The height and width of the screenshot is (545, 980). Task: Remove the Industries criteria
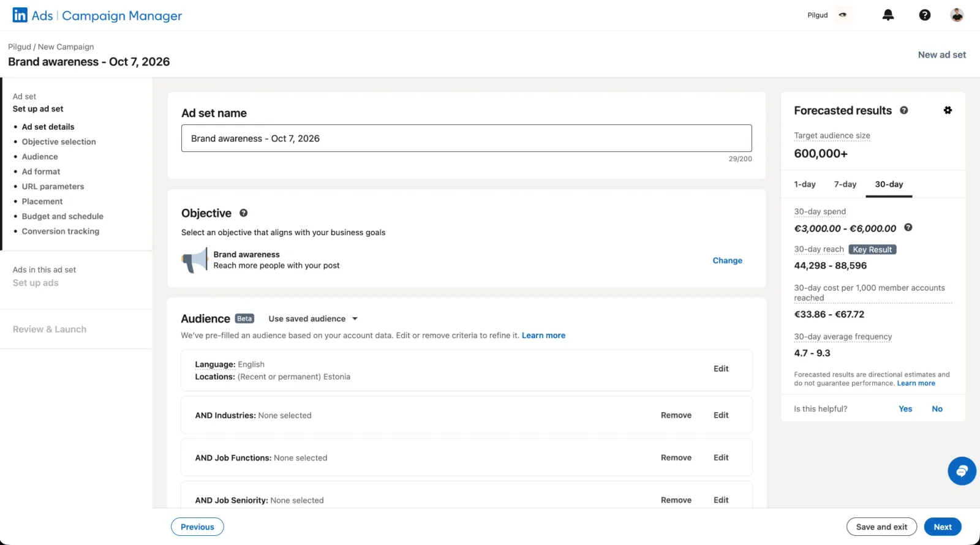676,415
